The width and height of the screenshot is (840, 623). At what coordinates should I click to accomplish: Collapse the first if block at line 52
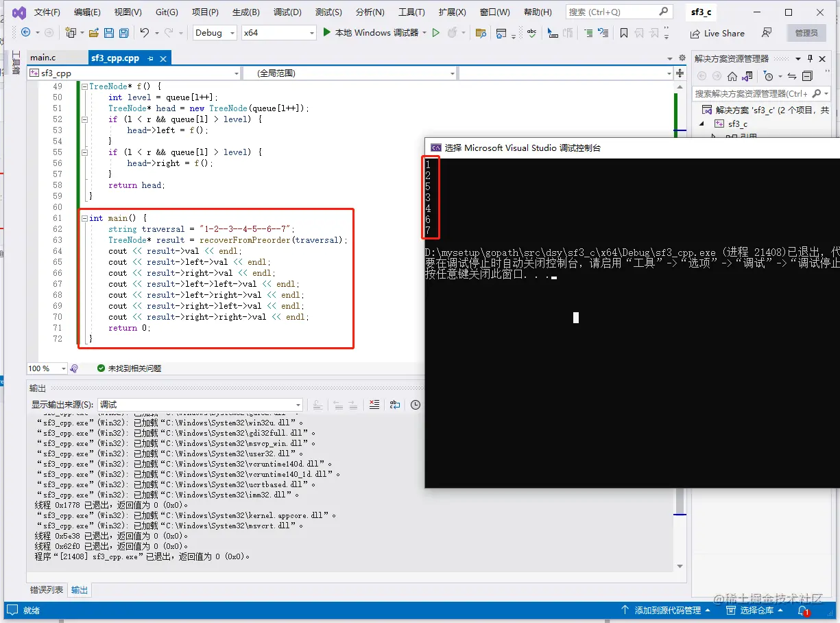84,119
